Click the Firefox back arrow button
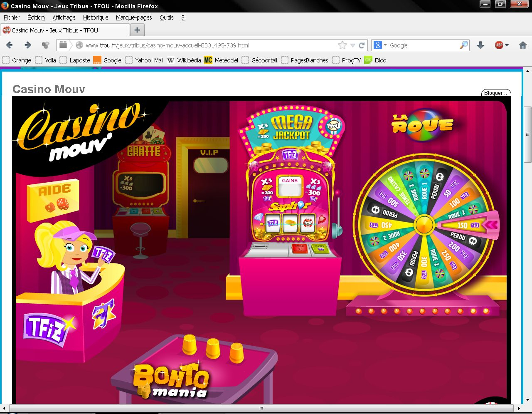 click(x=10, y=45)
